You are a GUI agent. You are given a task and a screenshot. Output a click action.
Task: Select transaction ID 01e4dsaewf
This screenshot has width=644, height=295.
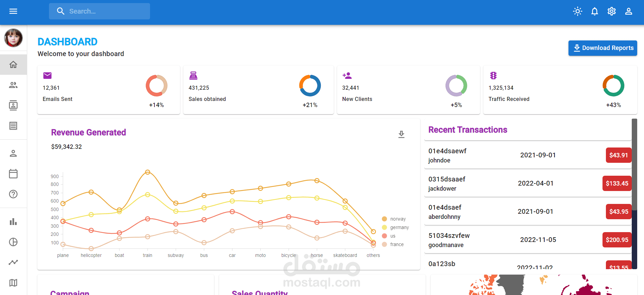447,151
